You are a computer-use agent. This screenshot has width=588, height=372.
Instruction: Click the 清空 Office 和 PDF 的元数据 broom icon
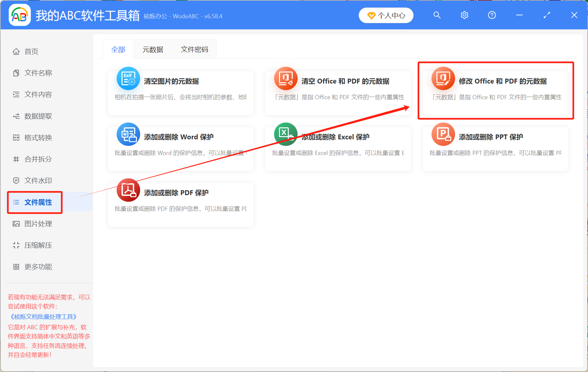point(286,79)
